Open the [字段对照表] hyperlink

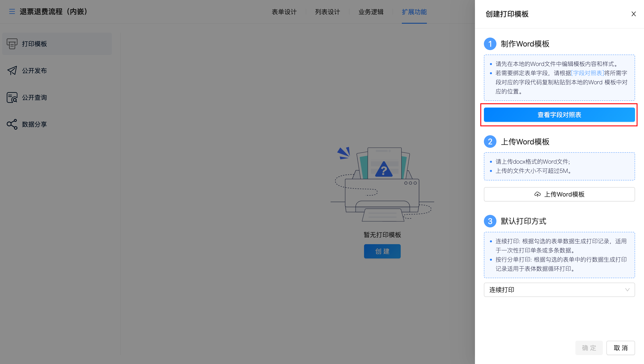(587, 73)
